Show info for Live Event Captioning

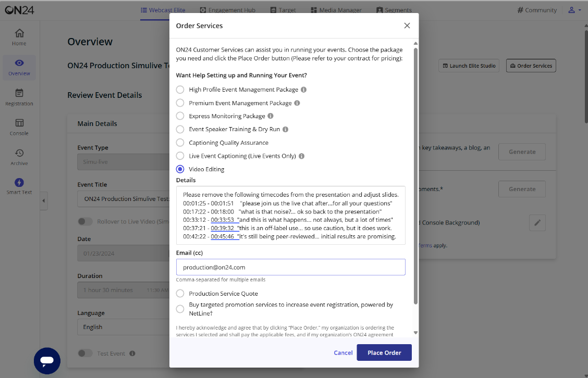coord(301,156)
